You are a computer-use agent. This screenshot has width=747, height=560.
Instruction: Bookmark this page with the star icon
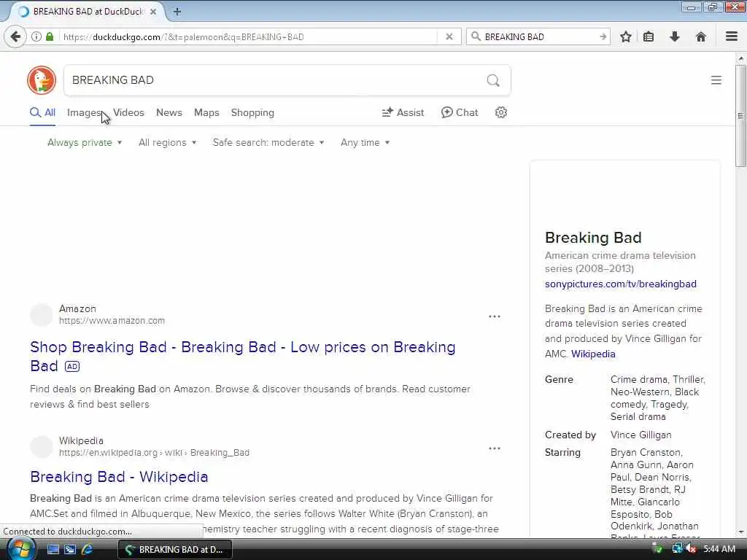pyautogui.click(x=625, y=36)
